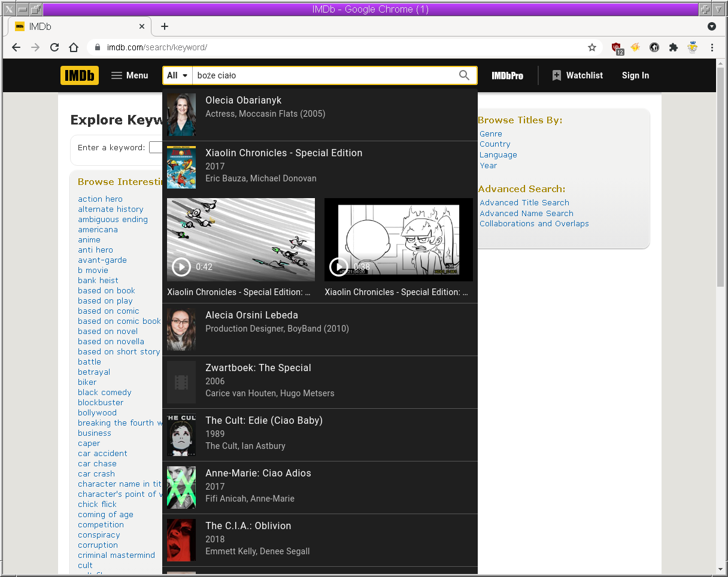
Task: Click the coming of age keyword
Action: 105,515
